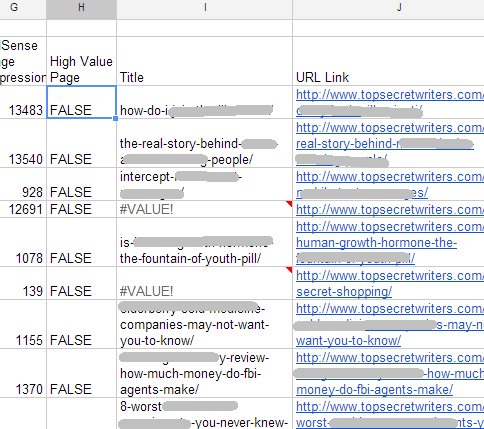Select column I header

pos(205,9)
